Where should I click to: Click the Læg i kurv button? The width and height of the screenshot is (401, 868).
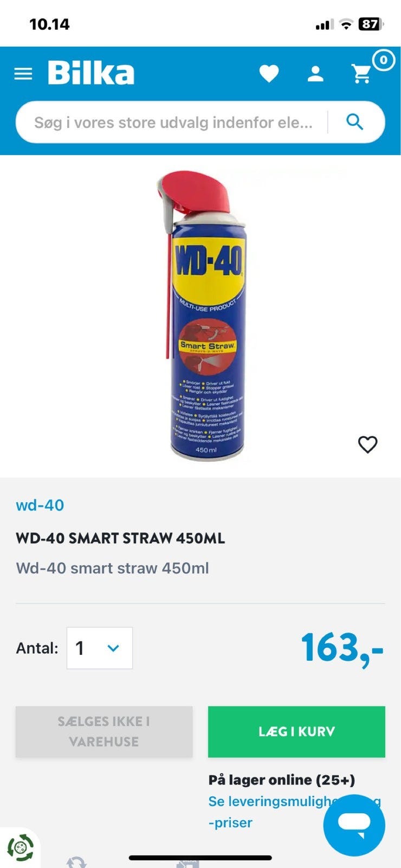[296, 731]
